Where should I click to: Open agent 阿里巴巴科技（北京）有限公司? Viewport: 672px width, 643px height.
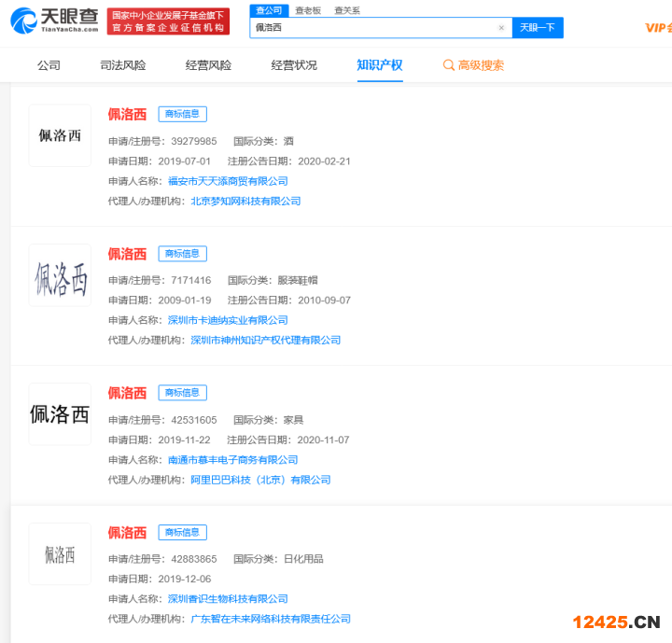260,480
